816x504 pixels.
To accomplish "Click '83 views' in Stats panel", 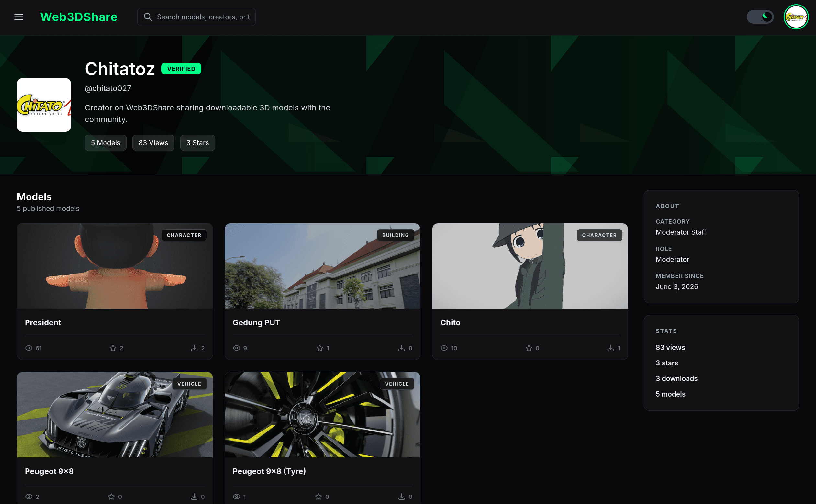I will pos(670,348).
